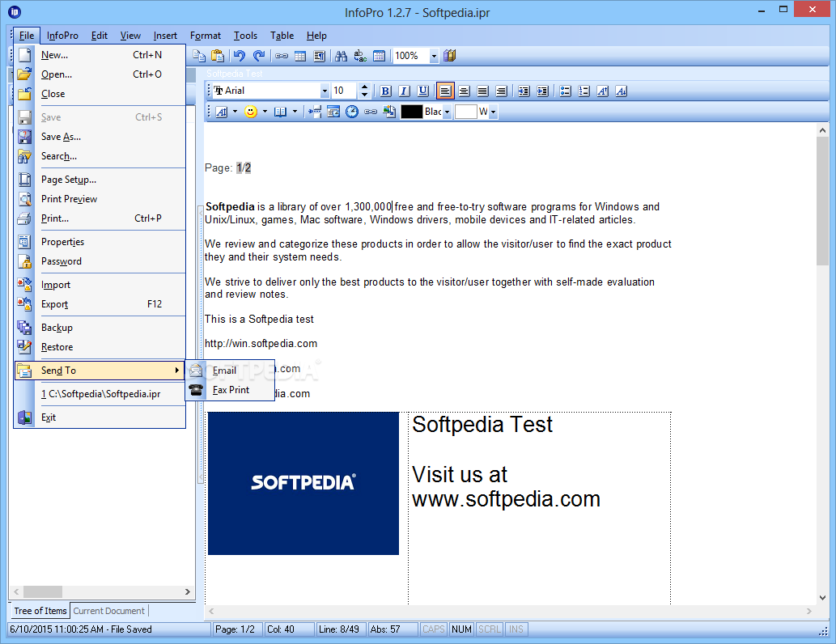
Task: Click Backup in the File menu
Action: click(x=100, y=328)
